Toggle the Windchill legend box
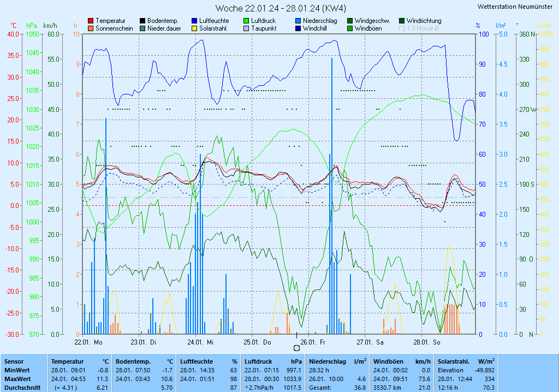This screenshot has width=559, height=392. click(x=298, y=28)
